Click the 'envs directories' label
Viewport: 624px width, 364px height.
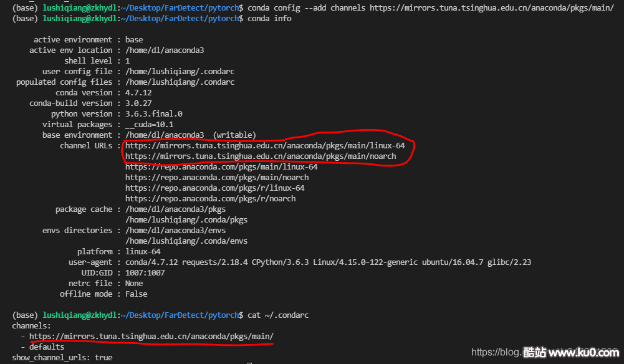click(77, 231)
